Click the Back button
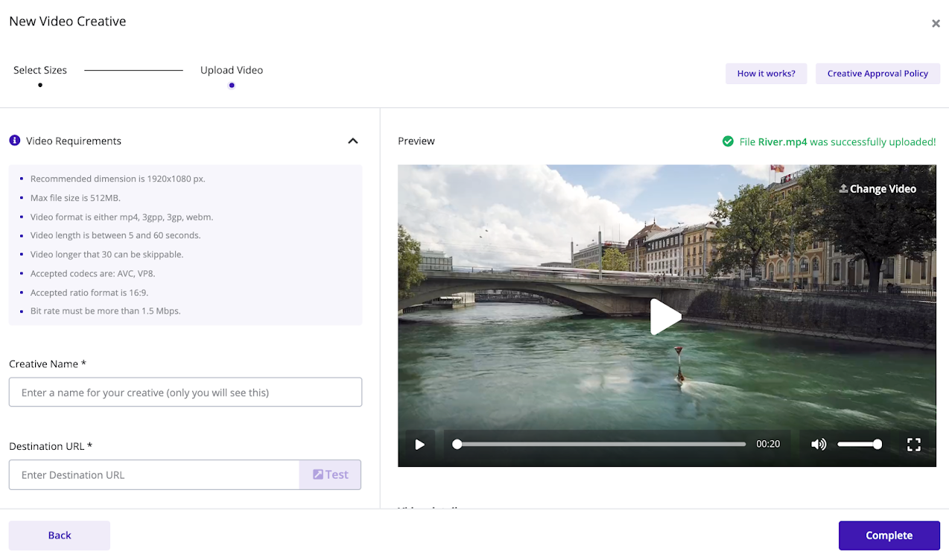 [x=60, y=535]
